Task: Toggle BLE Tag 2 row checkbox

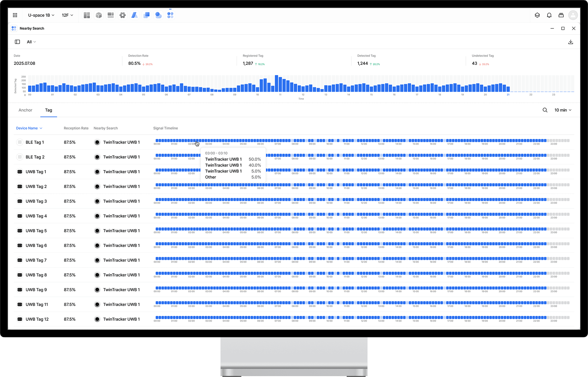Action: (x=20, y=157)
